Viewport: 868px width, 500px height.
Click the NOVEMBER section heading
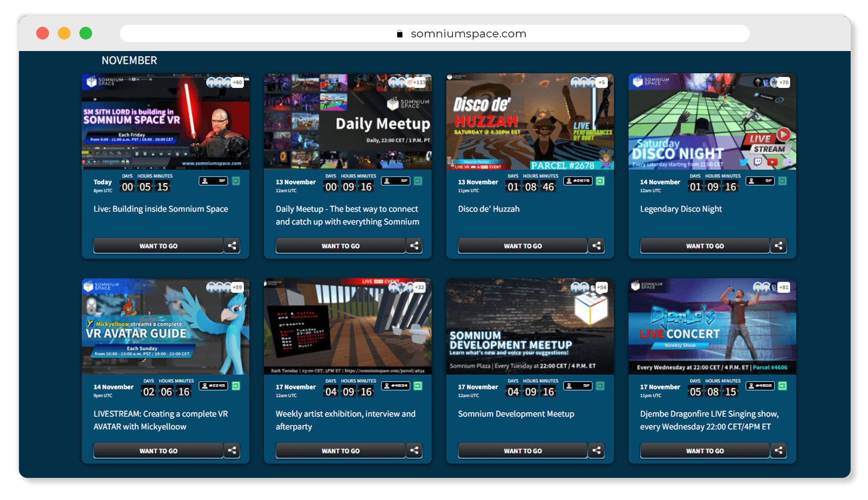click(129, 61)
